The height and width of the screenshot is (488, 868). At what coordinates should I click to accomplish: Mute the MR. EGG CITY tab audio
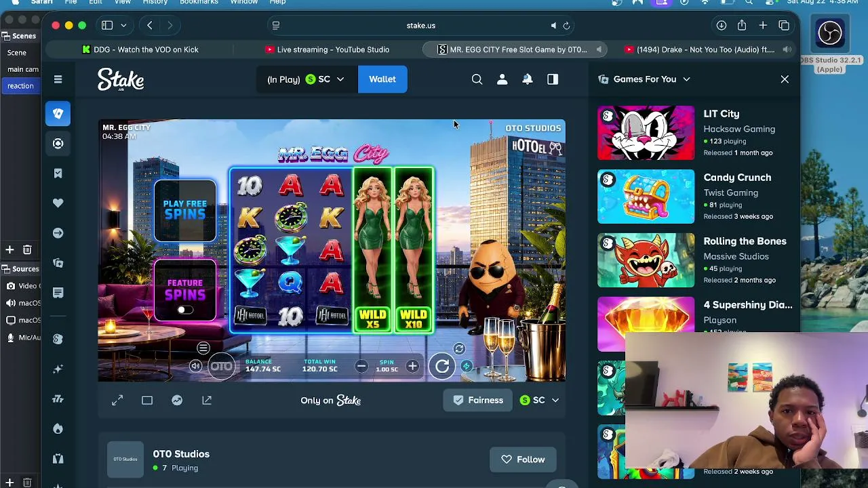[599, 49]
